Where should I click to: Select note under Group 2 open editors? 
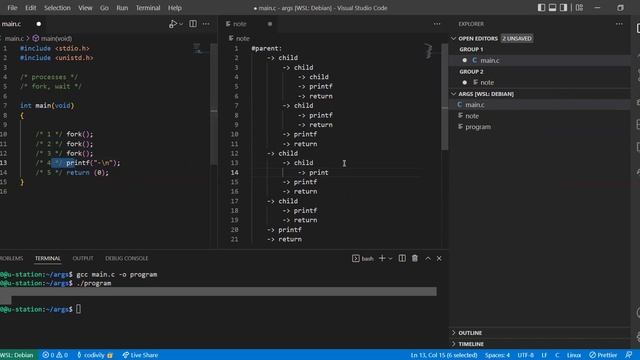(x=487, y=82)
